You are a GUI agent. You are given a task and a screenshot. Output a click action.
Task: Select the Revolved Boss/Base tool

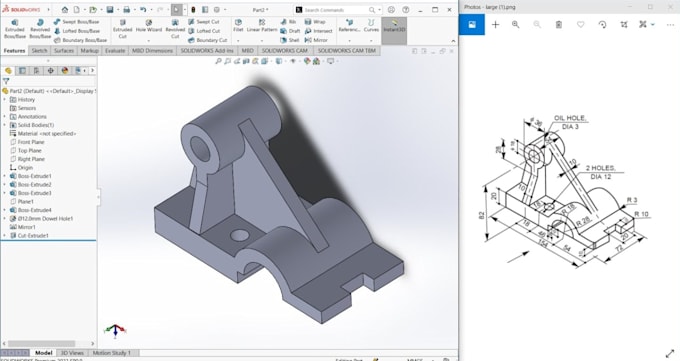tap(40, 29)
